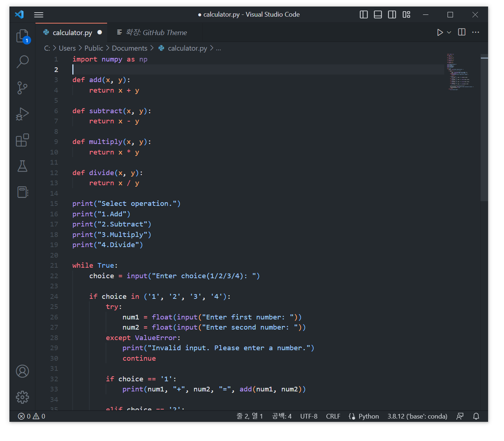Click the Users breadcrumb segment

(67, 48)
